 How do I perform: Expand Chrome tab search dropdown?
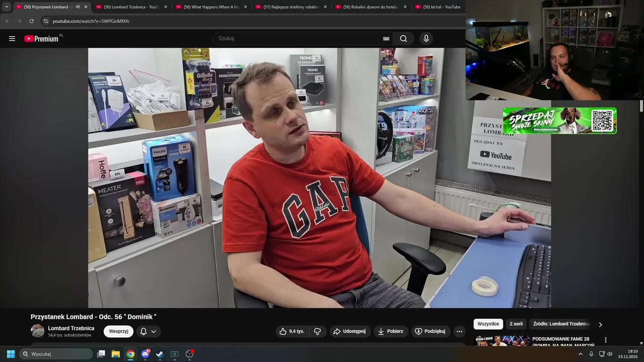(x=7, y=7)
